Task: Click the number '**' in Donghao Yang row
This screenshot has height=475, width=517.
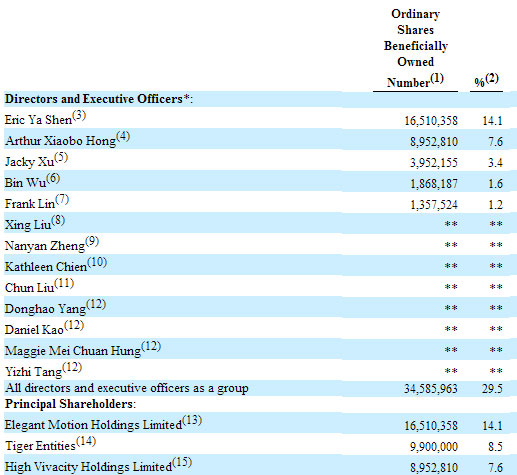Action: tap(451, 308)
